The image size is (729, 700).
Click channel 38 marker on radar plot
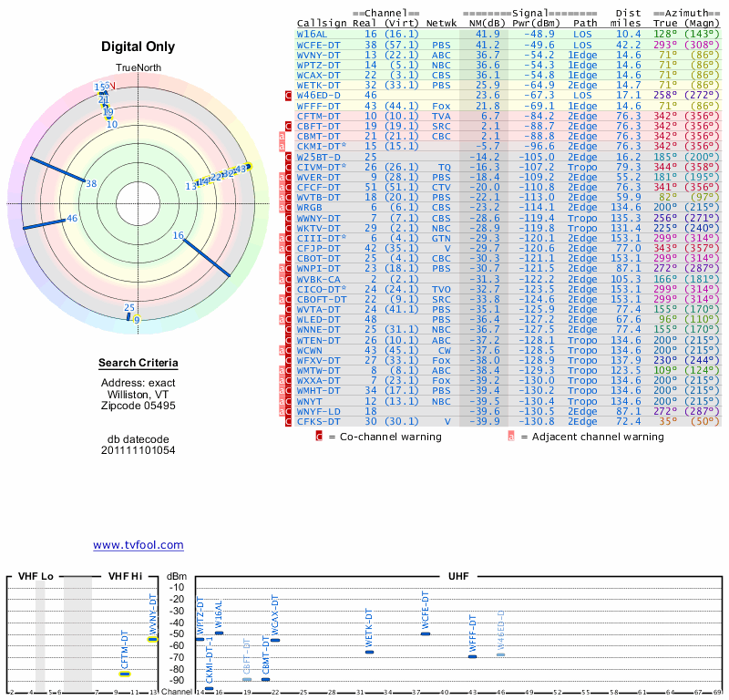(90, 183)
